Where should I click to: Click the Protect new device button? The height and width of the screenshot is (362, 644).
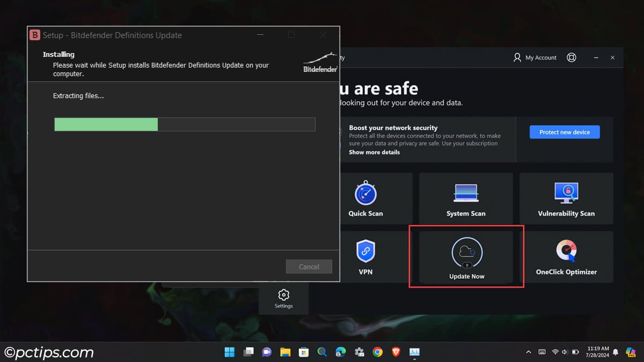point(564,132)
